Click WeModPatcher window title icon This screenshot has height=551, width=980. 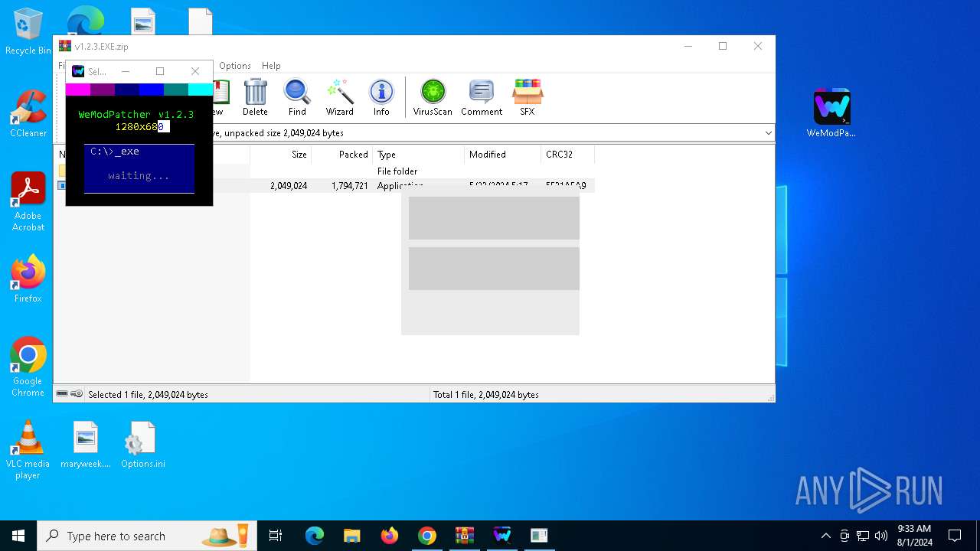tap(78, 71)
